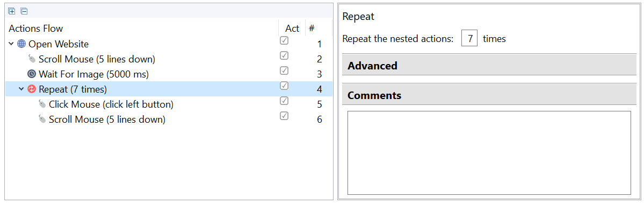Collapse the Repeat (7 times) node
Viewport: 644px width, 204px height.
21,89
